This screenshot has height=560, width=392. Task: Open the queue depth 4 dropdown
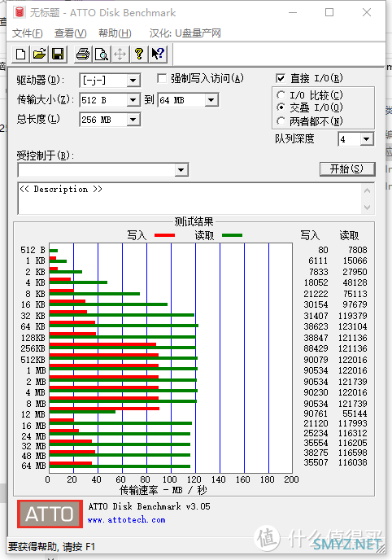[366, 139]
